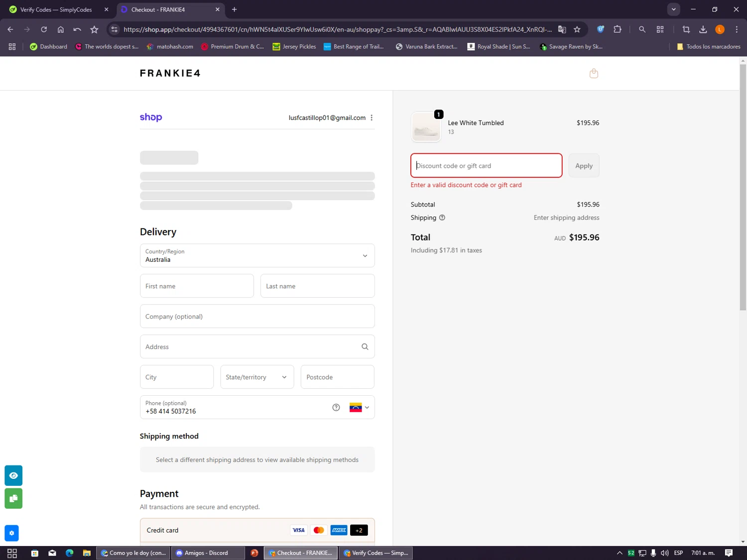Focus the Discount code or gift card field
The width and height of the screenshot is (747, 560).
click(487, 166)
